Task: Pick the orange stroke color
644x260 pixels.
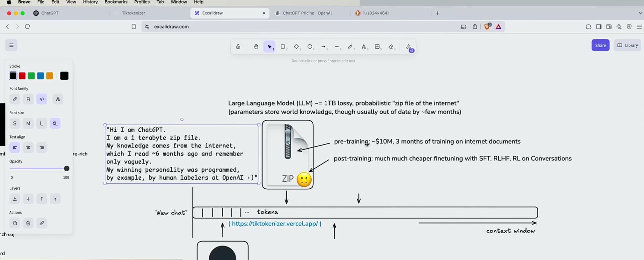Action: [50, 76]
